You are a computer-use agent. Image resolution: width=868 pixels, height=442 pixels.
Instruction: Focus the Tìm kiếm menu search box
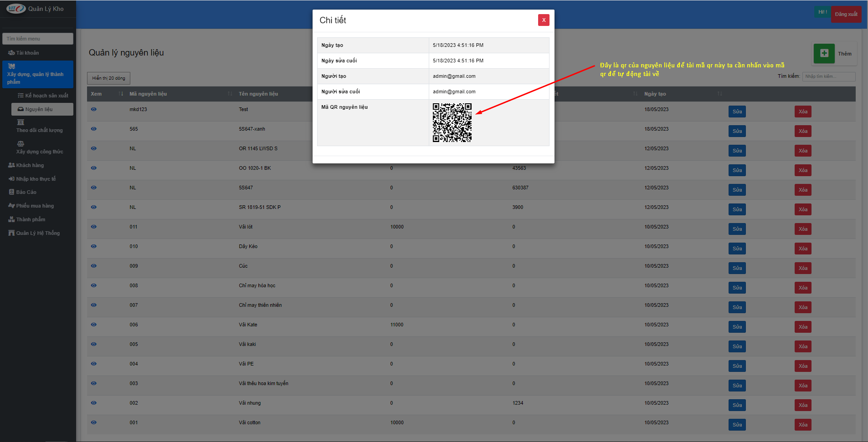tap(38, 39)
